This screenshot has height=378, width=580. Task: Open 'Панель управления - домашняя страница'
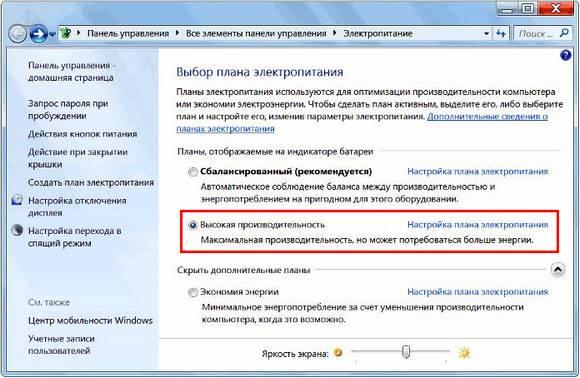coord(72,72)
